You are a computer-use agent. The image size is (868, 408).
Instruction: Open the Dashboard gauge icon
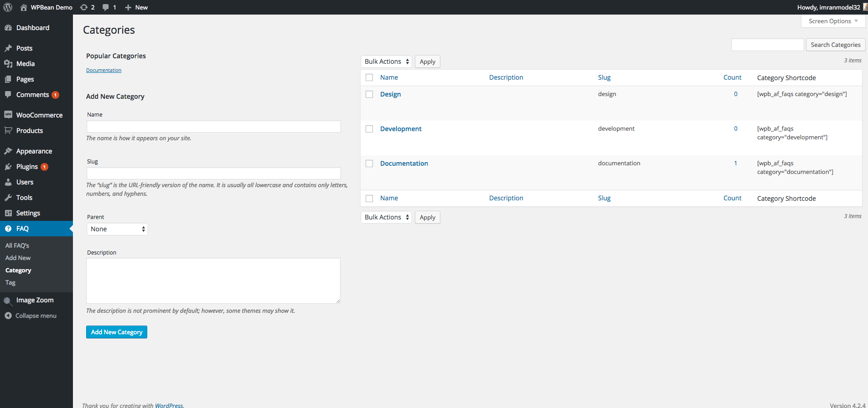tap(8, 28)
